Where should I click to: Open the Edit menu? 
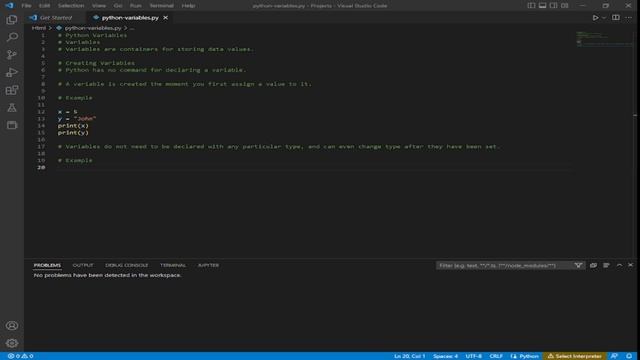pos(44,6)
